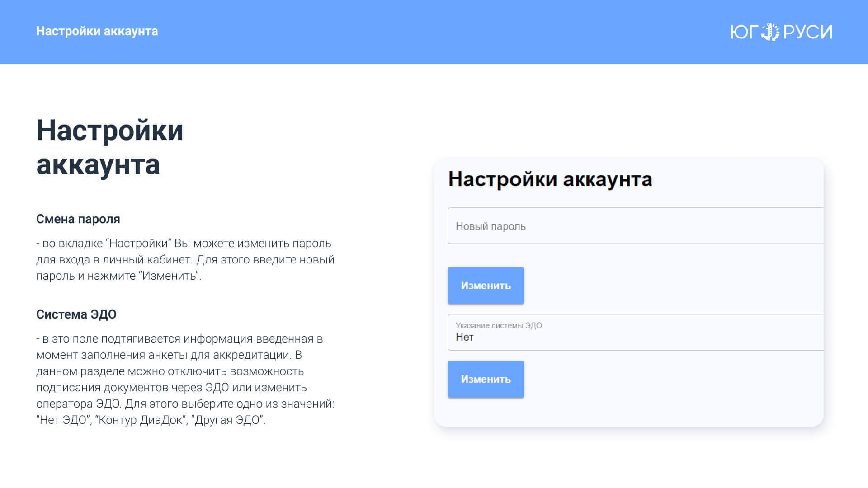
Task: Click the quoted text “Контур ДиаДок” in the description
Action: click(x=141, y=420)
